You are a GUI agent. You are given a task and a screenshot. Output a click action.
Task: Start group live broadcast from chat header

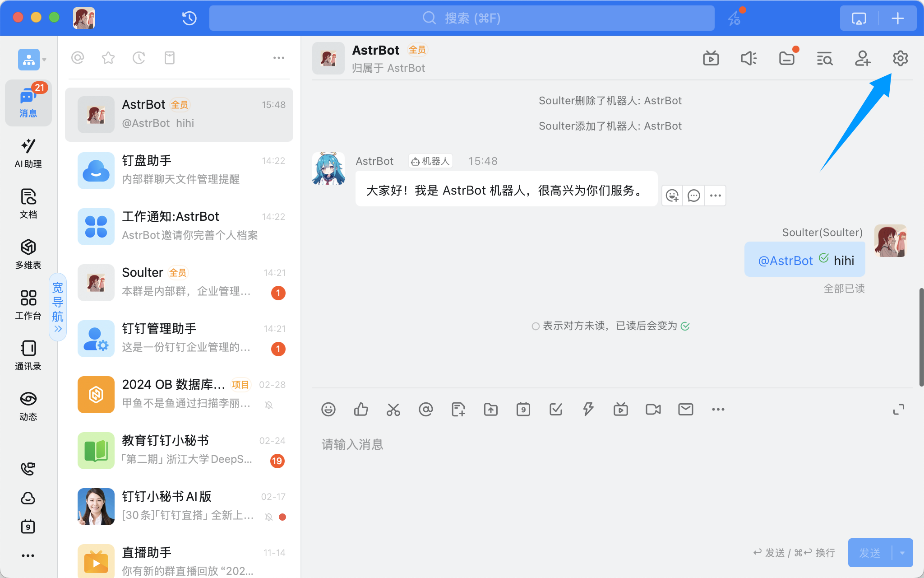coord(711,58)
